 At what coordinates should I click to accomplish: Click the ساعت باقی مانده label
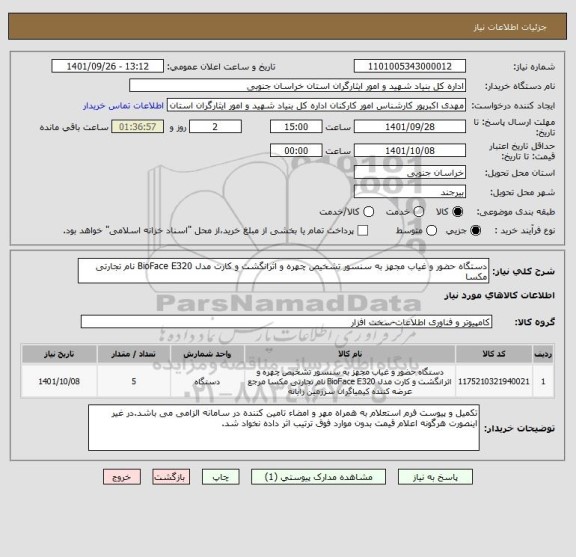click(74, 127)
